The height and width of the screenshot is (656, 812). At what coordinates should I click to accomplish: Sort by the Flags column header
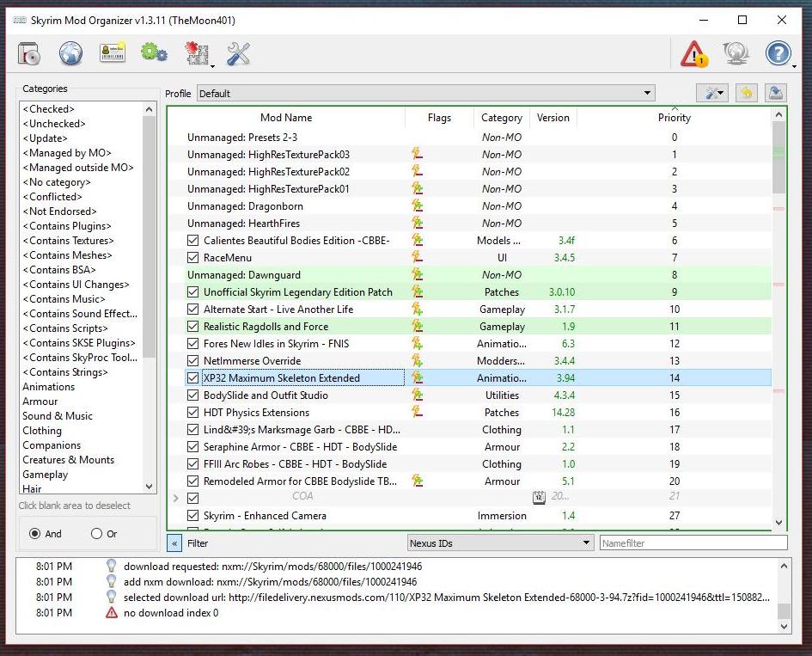click(439, 118)
